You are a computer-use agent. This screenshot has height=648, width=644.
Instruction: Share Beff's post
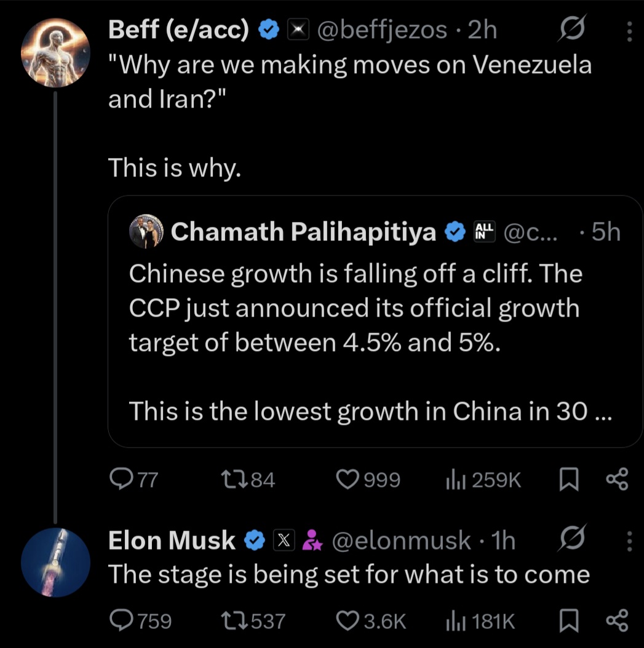[x=617, y=480]
